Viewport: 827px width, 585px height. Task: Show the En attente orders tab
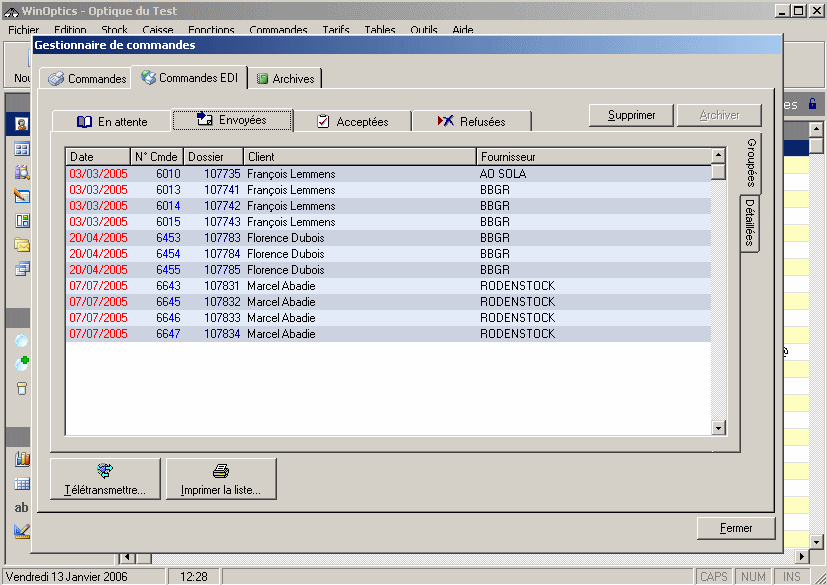[x=112, y=122]
